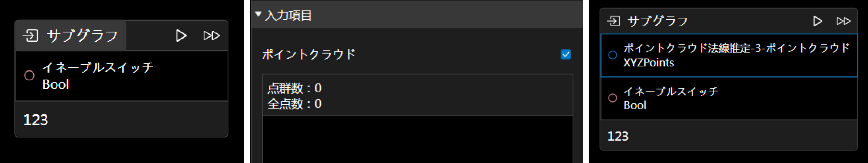The image size is (868, 163).
Task: Collapse the 入力項目 section triangle
Action: 258,15
